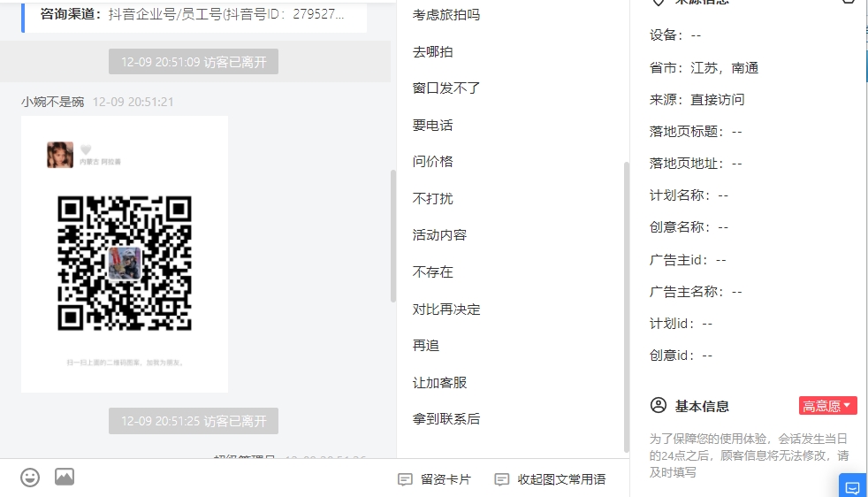The image size is (868, 497).
Task: Click the 基本信息 person icon
Action: 659,405
